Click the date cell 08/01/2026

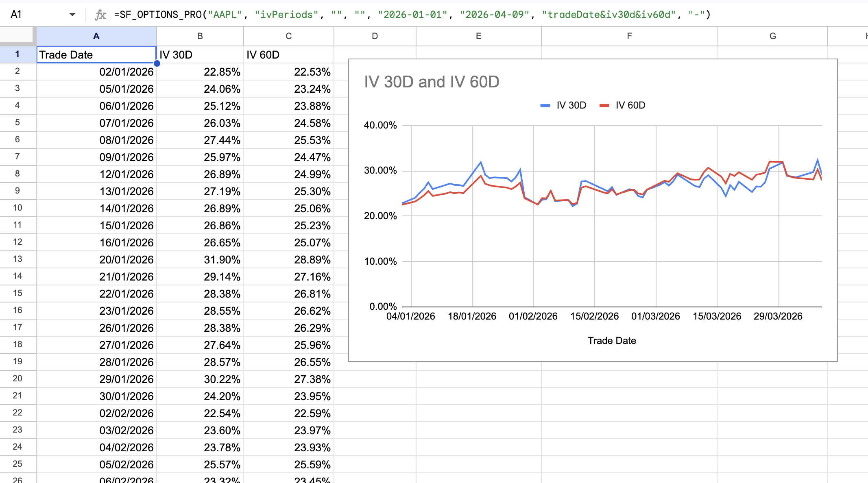click(x=96, y=140)
